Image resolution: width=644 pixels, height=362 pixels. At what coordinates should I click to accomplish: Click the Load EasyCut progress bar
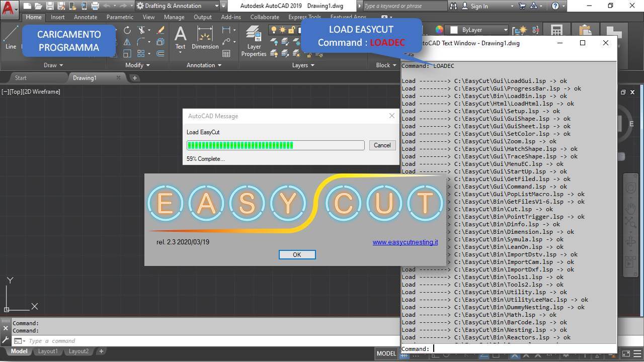pyautogui.click(x=276, y=145)
